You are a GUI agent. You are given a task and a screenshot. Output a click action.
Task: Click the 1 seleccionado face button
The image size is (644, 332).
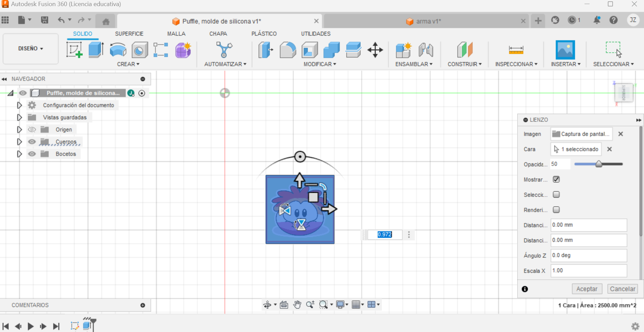(576, 149)
